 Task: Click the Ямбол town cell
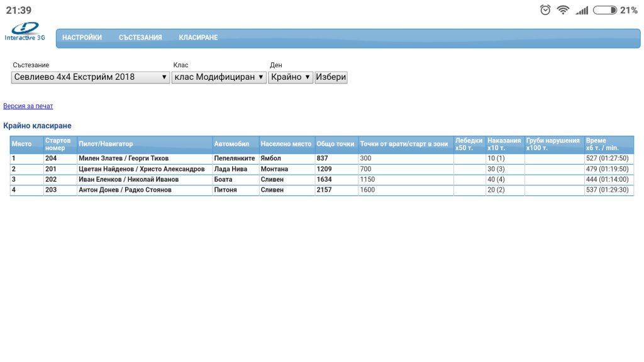(287, 158)
